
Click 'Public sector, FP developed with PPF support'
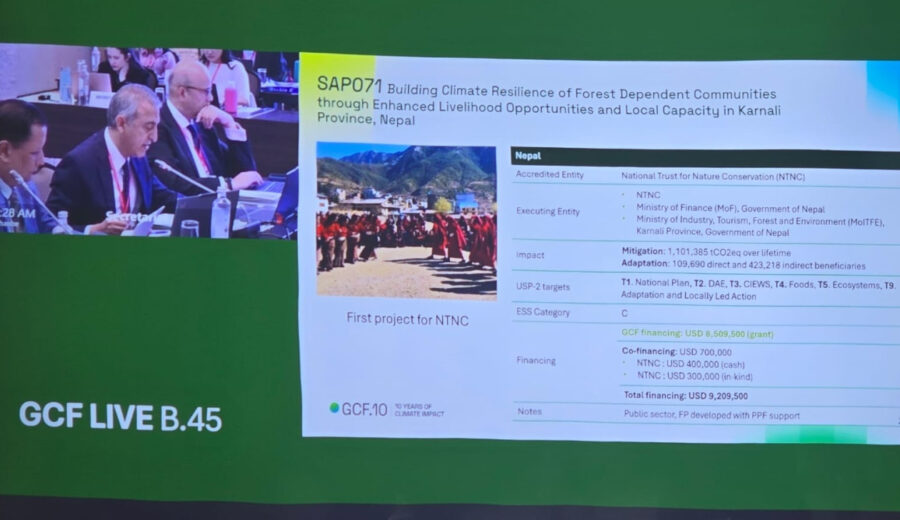tap(712, 415)
